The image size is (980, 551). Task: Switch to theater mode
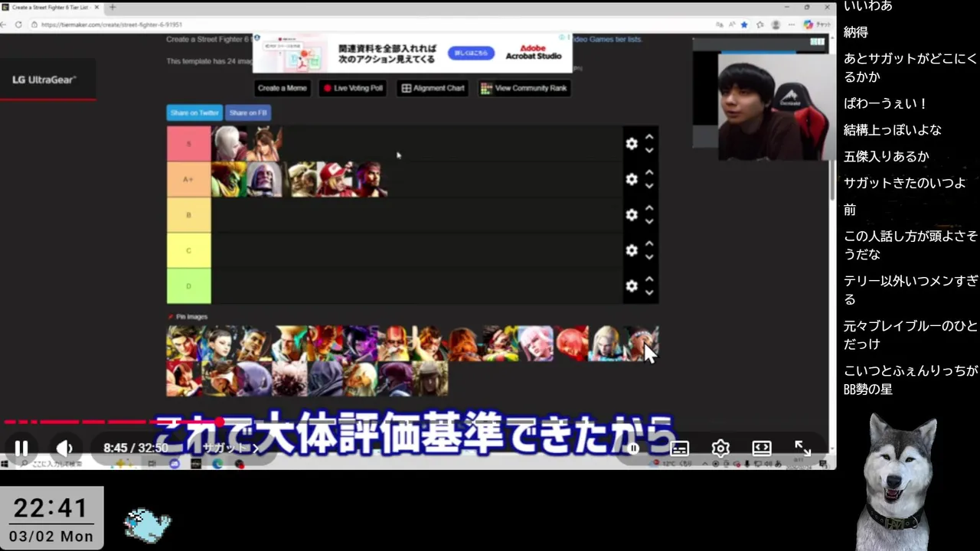pyautogui.click(x=762, y=448)
